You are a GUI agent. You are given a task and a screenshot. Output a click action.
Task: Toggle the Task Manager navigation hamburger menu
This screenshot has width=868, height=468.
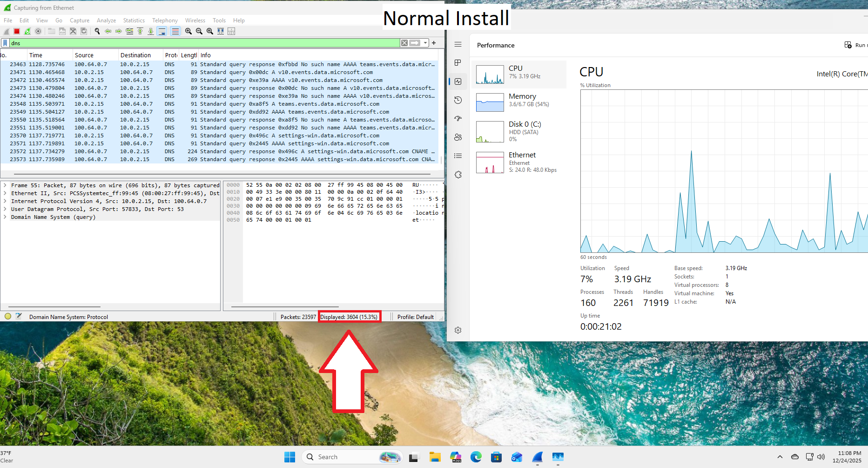click(458, 44)
